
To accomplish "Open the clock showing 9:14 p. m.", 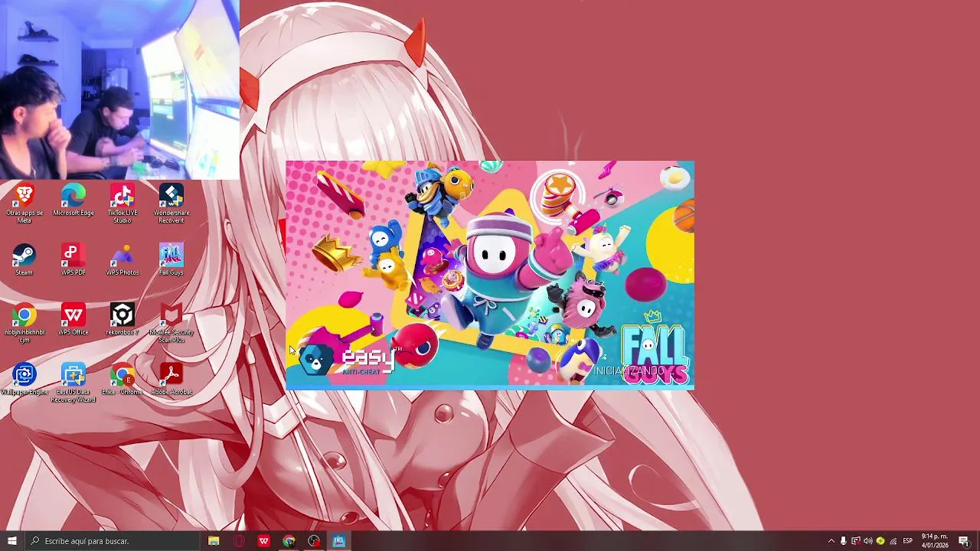I will click(x=934, y=541).
